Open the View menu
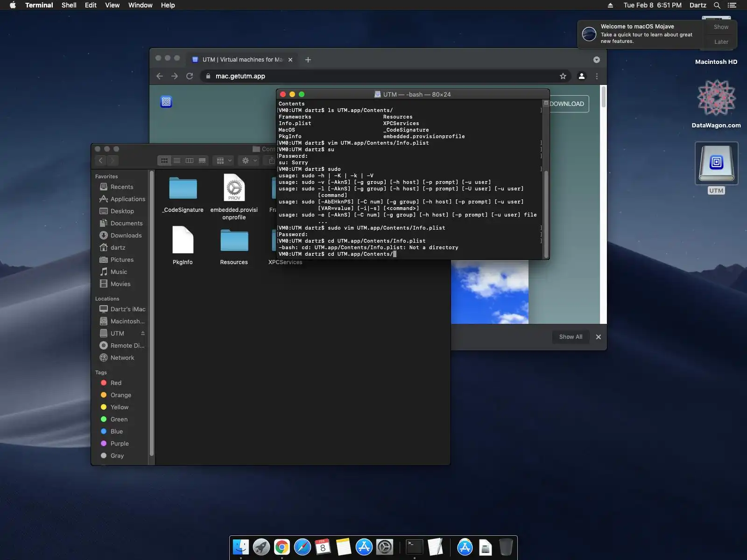This screenshot has height=560, width=747. (x=112, y=5)
